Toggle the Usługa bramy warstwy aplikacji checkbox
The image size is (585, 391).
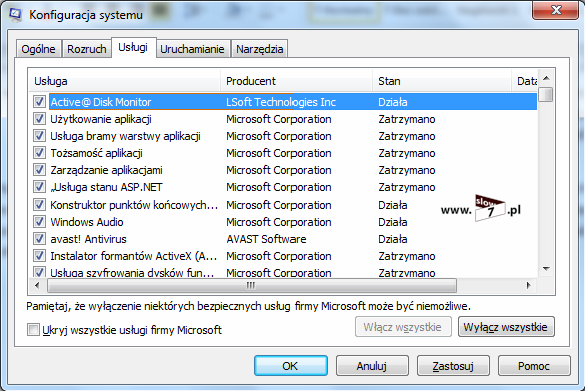[x=39, y=136]
